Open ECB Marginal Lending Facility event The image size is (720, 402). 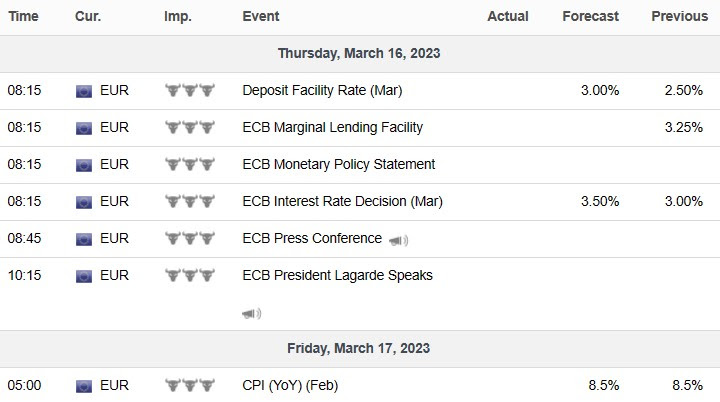pos(332,127)
